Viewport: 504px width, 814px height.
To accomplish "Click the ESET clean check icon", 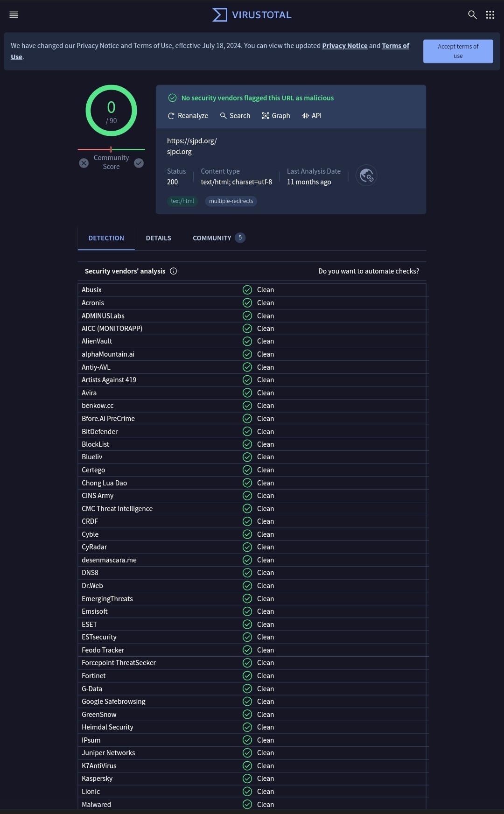I will tap(247, 625).
